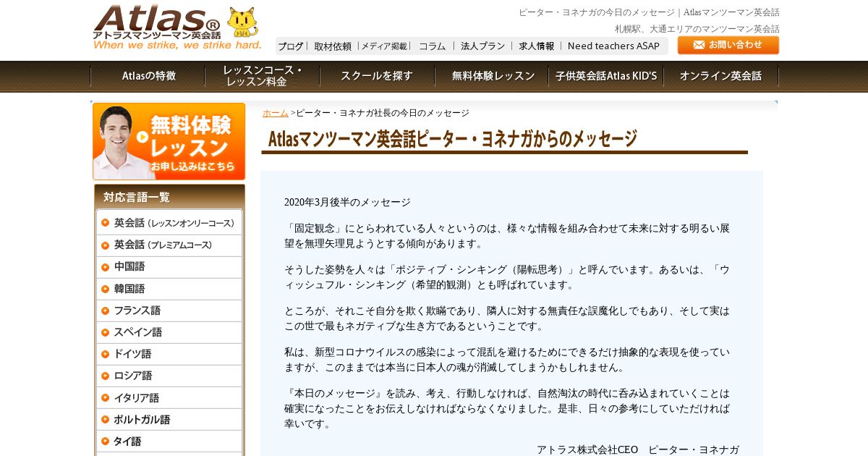Click header text 札幌駅、大通エリアのマンツーマン英会話
The height and width of the screenshot is (456, 868).
coord(697,29)
